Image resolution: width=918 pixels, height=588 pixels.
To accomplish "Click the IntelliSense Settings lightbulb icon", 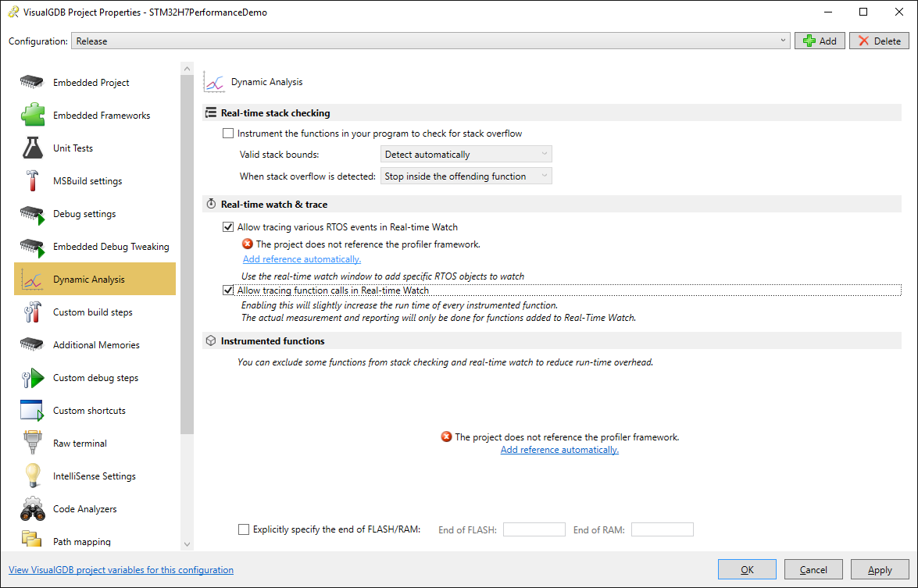I will 31,476.
